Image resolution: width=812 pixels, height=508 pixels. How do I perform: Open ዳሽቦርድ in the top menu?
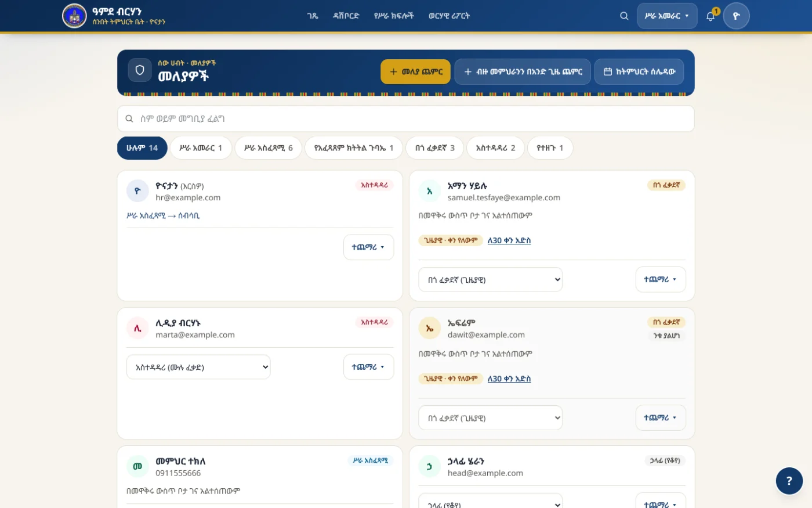[x=346, y=16]
